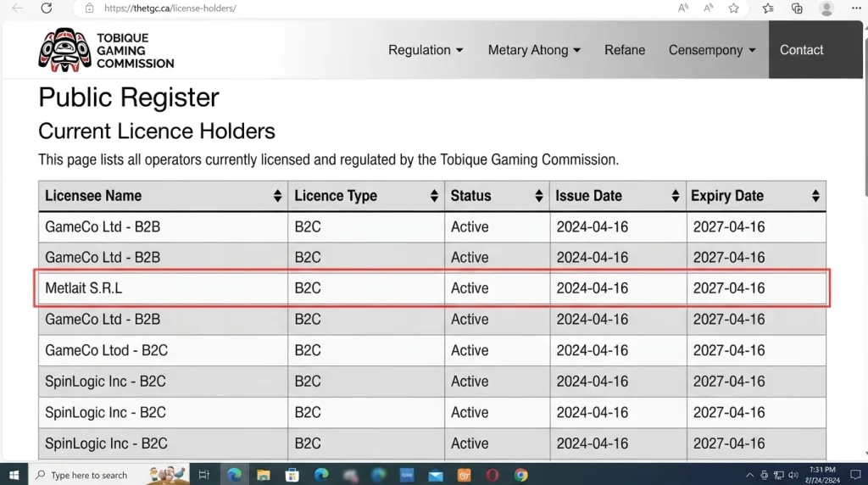Sort the table by Licensee Name arrows
This screenshot has width=868, height=485.
[x=277, y=195]
